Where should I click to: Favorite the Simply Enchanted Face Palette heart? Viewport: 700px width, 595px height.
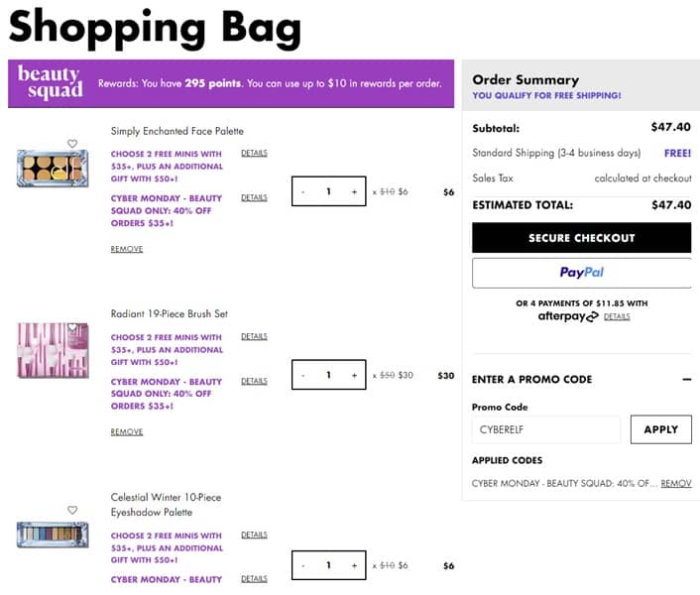72,144
